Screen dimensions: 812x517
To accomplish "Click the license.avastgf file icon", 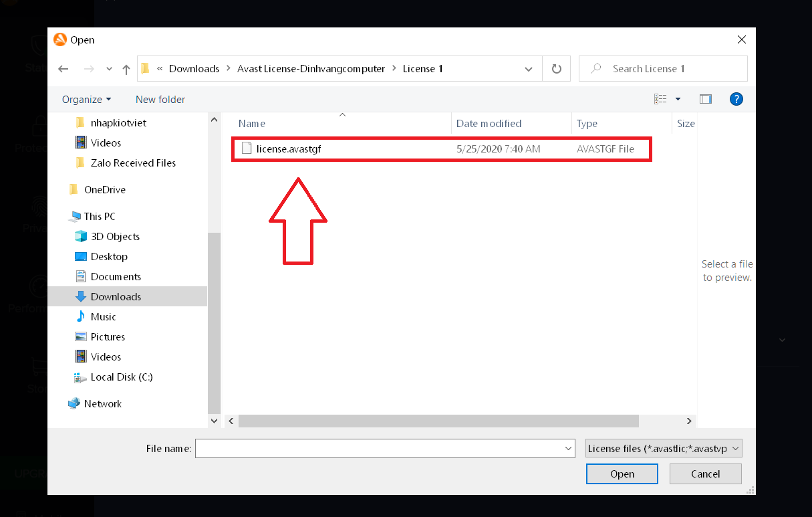I will click(x=247, y=148).
